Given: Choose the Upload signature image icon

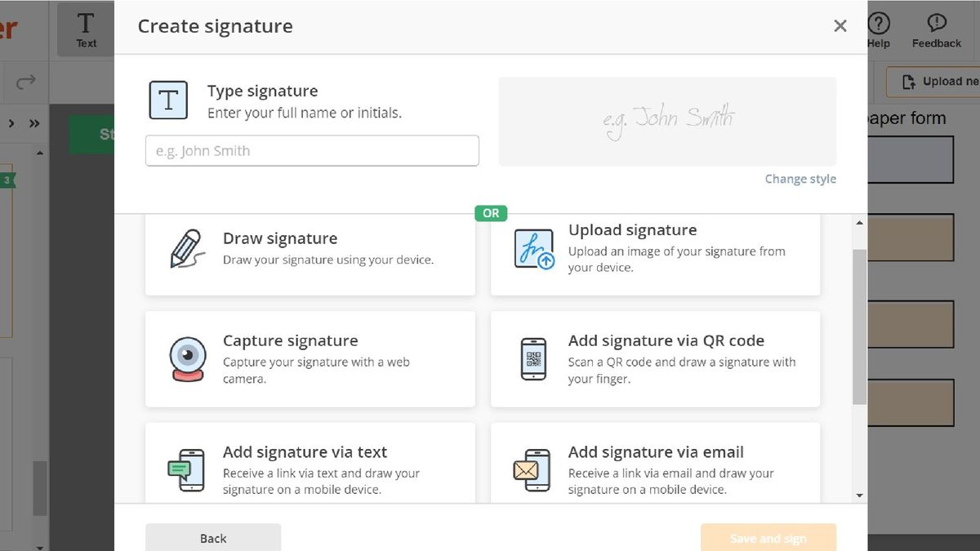Looking at the screenshot, I should [534, 249].
